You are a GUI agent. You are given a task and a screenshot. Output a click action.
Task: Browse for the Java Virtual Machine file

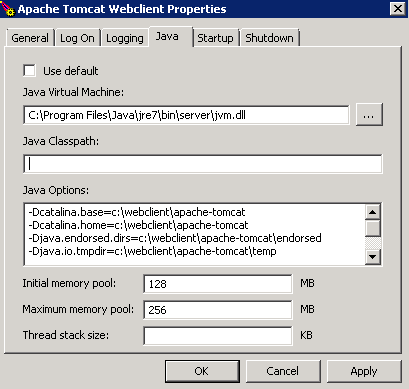coord(369,115)
